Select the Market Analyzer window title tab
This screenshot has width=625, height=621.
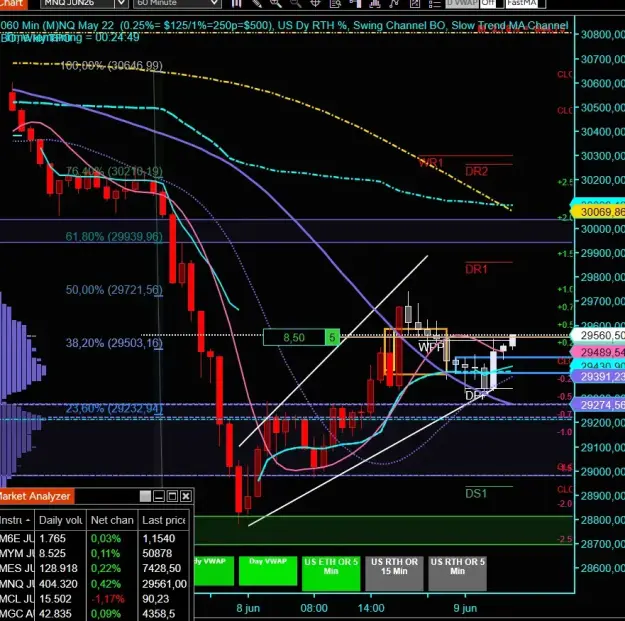[36, 496]
